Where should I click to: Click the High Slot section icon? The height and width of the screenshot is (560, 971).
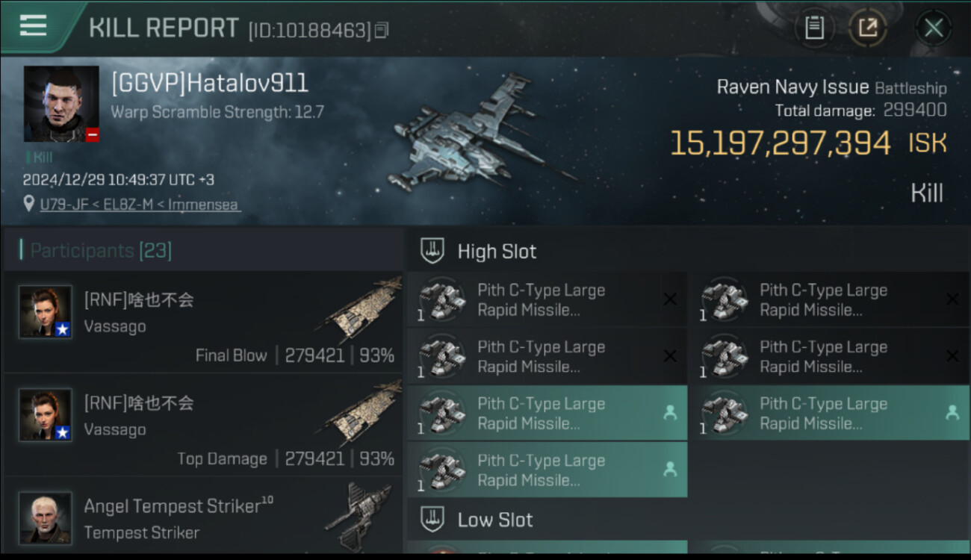pyautogui.click(x=432, y=251)
